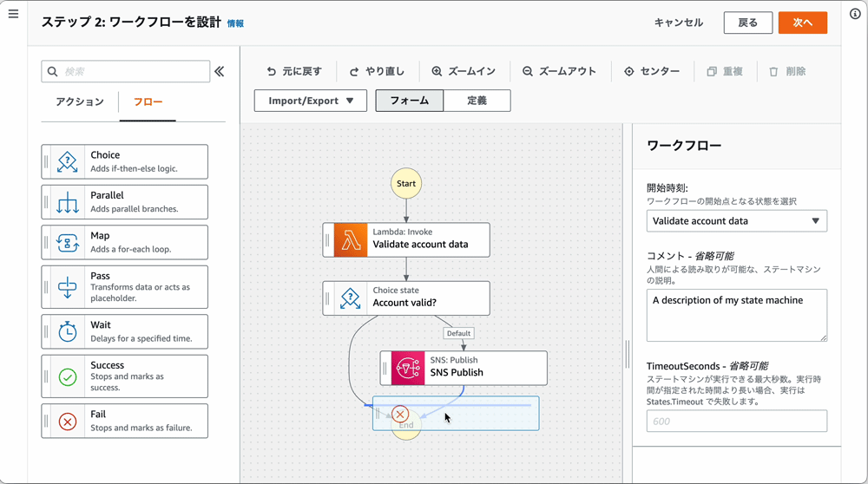The image size is (868, 484).
Task: Click the Wait item text "Delays for a specified time."
Action: click(x=141, y=338)
